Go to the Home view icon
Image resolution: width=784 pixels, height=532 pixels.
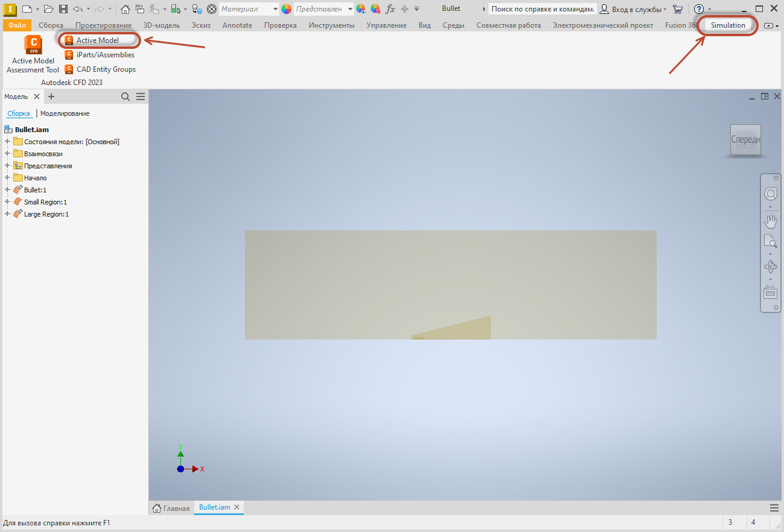(x=125, y=9)
